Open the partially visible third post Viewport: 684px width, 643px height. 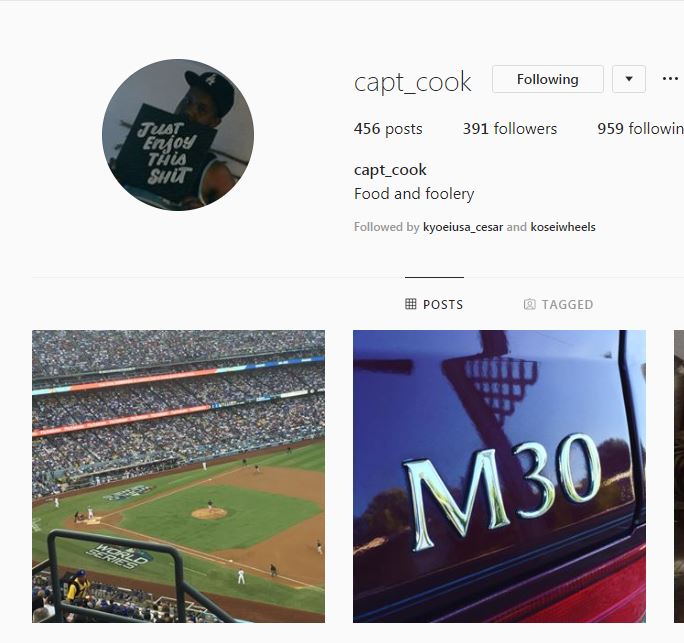(x=679, y=476)
